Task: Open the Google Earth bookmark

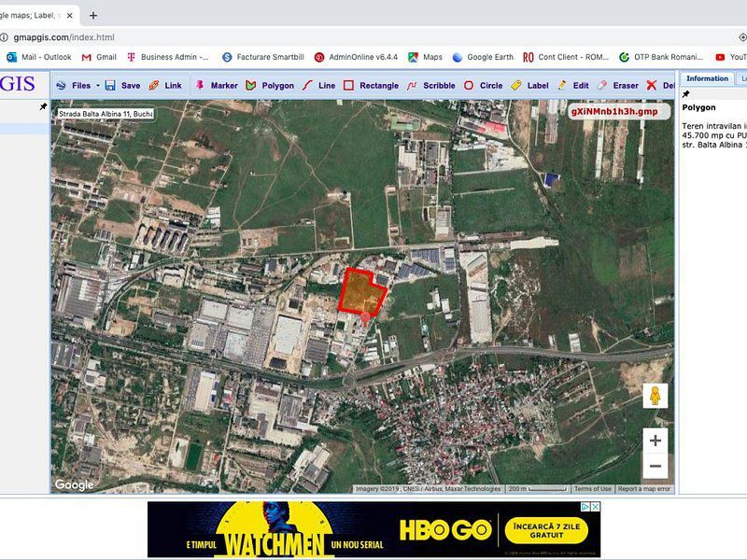Action: [479, 56]
